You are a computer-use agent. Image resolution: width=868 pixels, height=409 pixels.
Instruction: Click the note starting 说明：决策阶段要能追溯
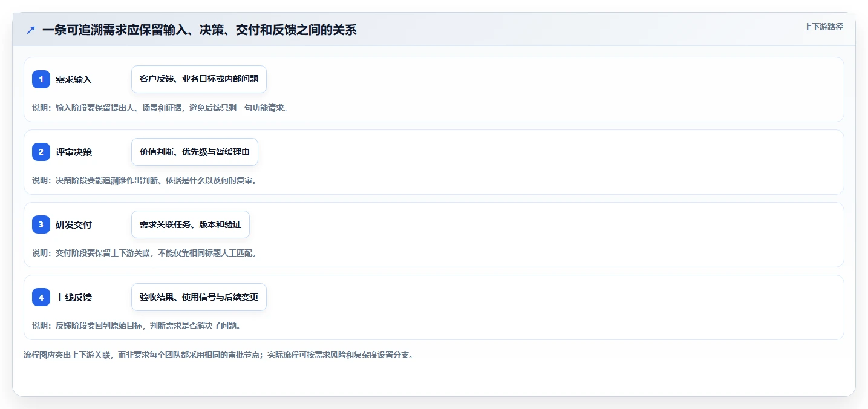tap(144, 180)
